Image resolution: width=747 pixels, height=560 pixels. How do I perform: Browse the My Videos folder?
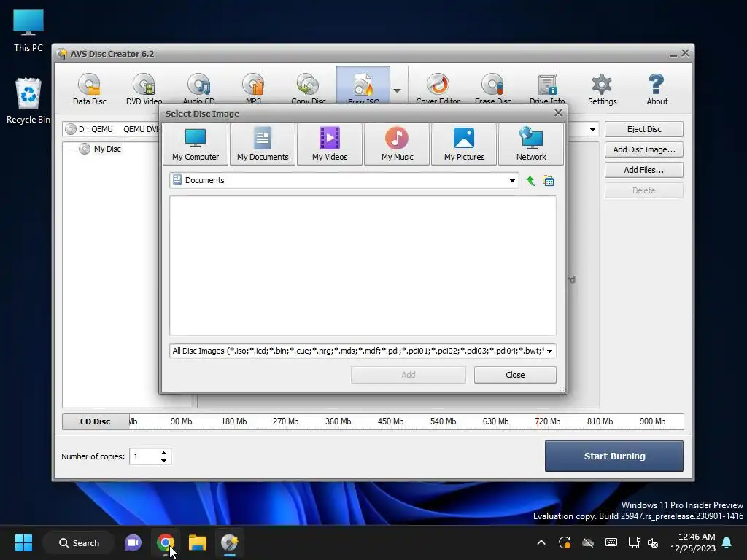[330, 144]
